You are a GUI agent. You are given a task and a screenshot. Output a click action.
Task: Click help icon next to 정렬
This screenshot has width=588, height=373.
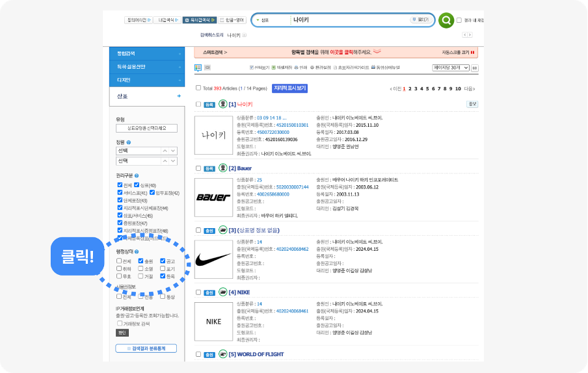coord(129,142)
